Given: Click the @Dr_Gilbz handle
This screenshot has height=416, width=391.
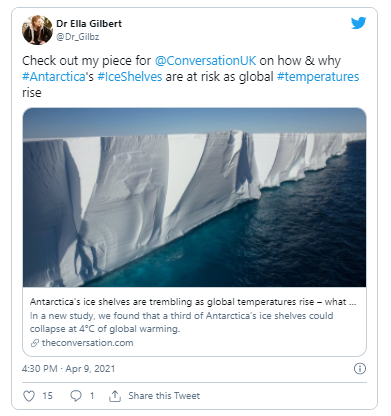Looking at the screenshot, I should point(78,37).
